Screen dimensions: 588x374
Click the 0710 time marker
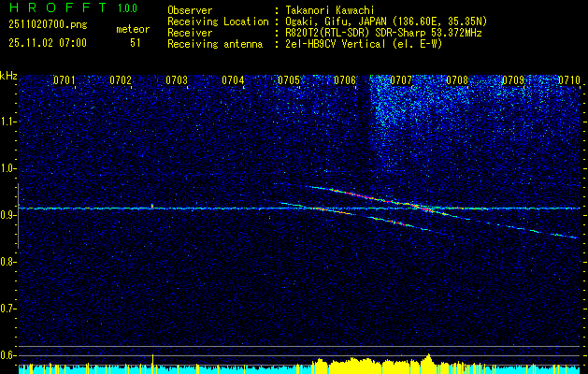[x=569, y=80]
